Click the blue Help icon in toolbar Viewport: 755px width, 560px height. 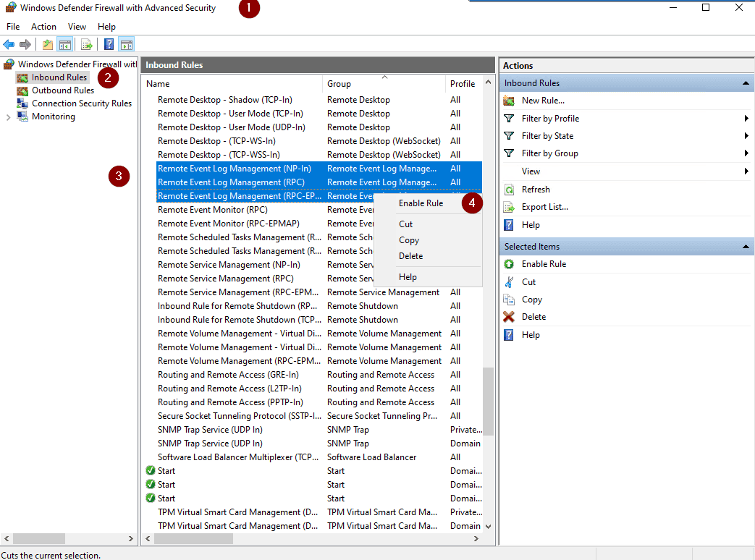pos(109,45)
